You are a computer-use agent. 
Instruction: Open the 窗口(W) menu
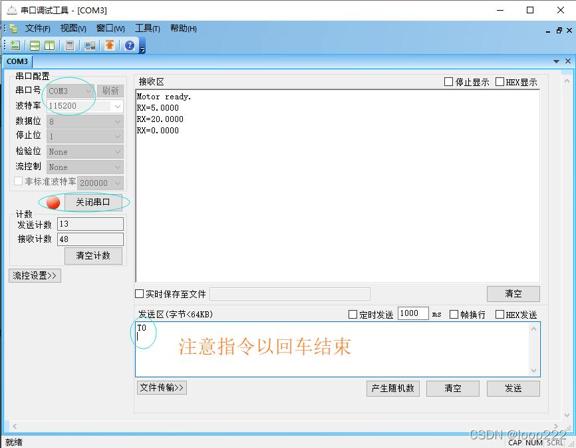tap(110, 28)
